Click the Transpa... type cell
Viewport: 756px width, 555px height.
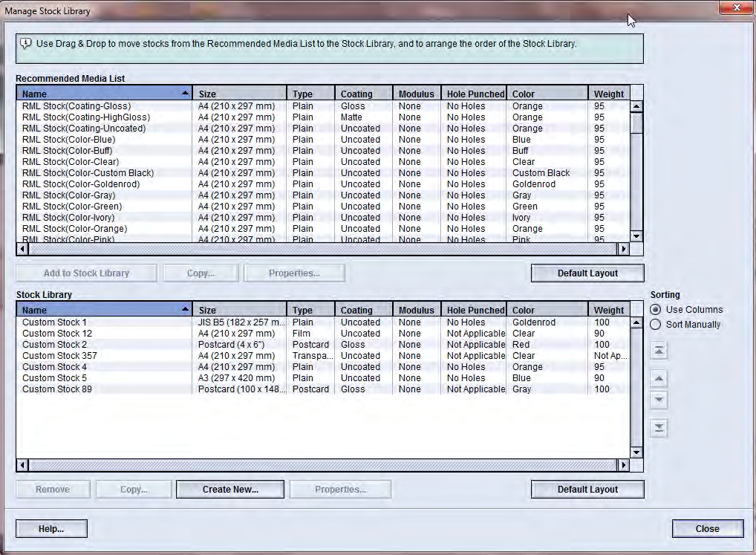pos(311,355)
